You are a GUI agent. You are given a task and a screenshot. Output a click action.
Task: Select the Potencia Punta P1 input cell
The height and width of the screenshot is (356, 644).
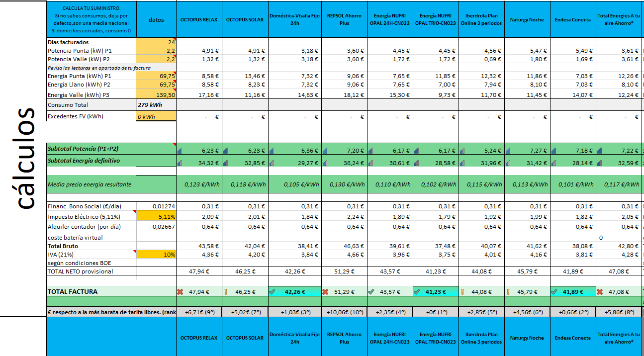click(156, 51)
